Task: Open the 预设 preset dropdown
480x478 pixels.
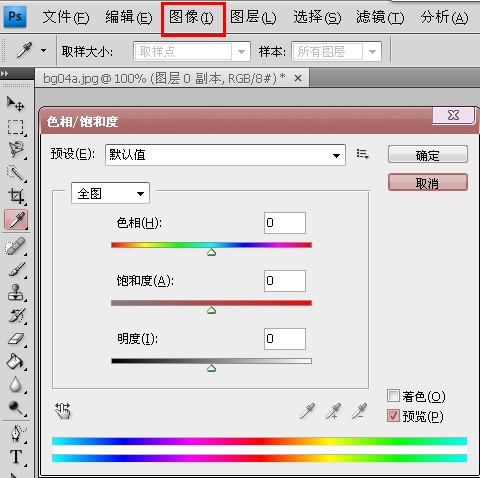Action: (225, 155)
